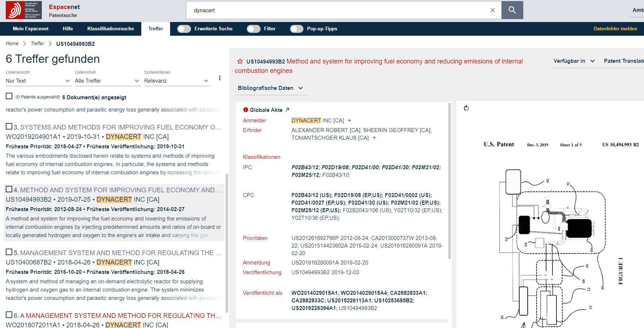The image size is (644, 328).
Task: Click inventor ALEXANDER ROBERT [CA]
Action: pos(326,130)
